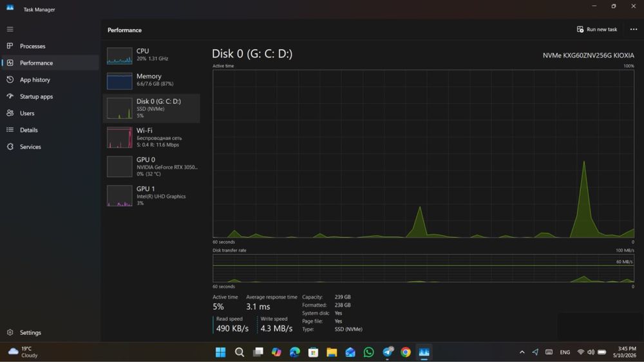644x362 pixels.
Task: Open the Wi-Fi tray icon
Action: [581, 352]
